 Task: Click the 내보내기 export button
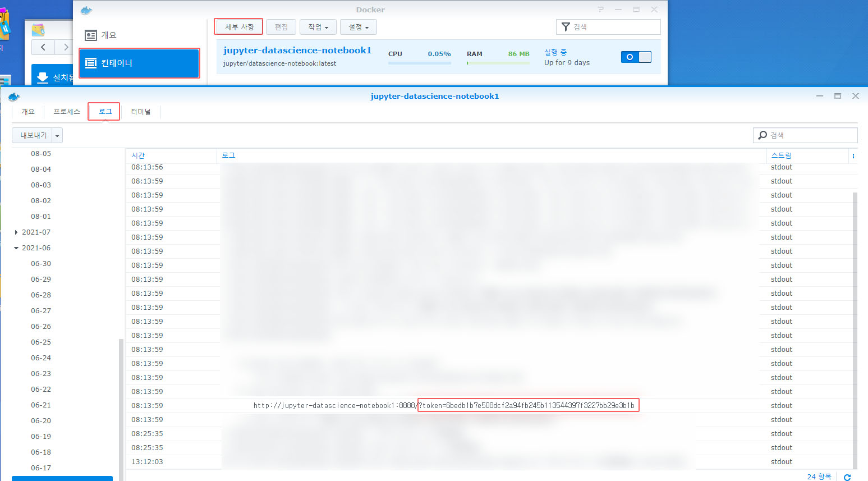coord(33,135)
